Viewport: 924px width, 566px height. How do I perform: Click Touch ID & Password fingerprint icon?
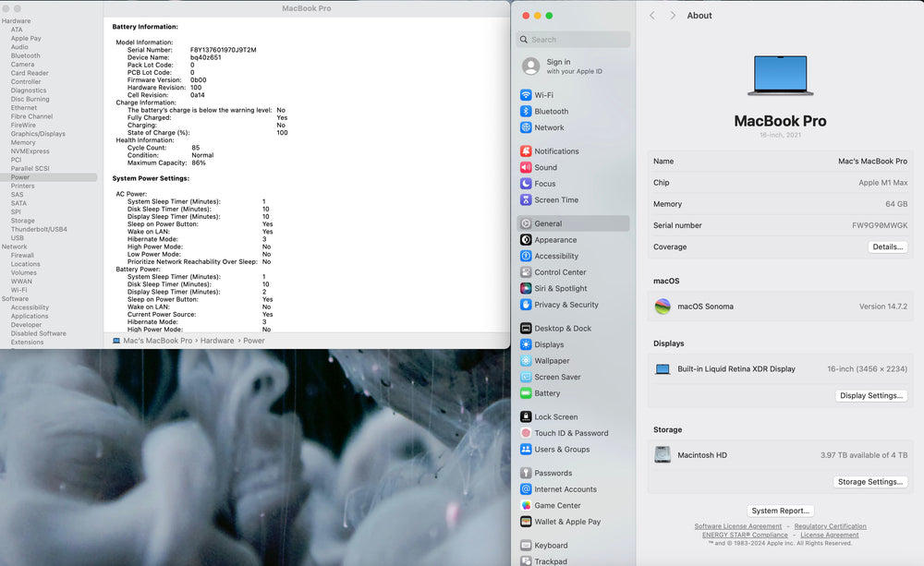coord(526,433)
